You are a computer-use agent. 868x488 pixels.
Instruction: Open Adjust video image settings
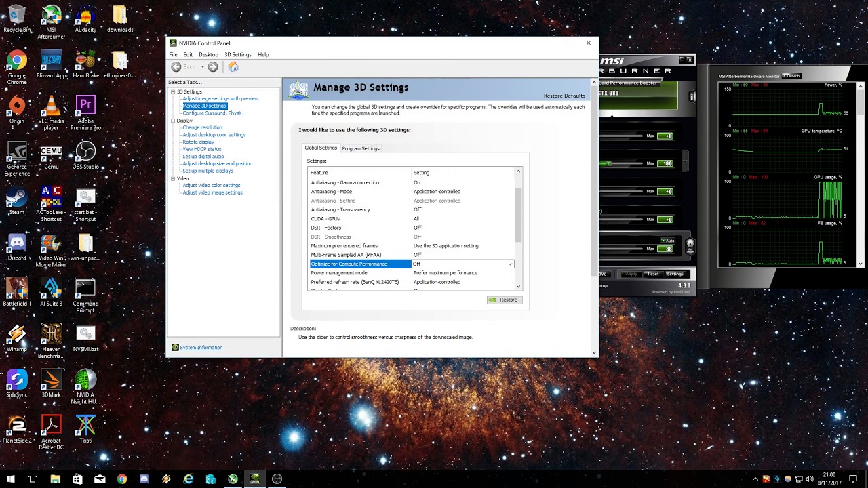click(x=212, y=192)
